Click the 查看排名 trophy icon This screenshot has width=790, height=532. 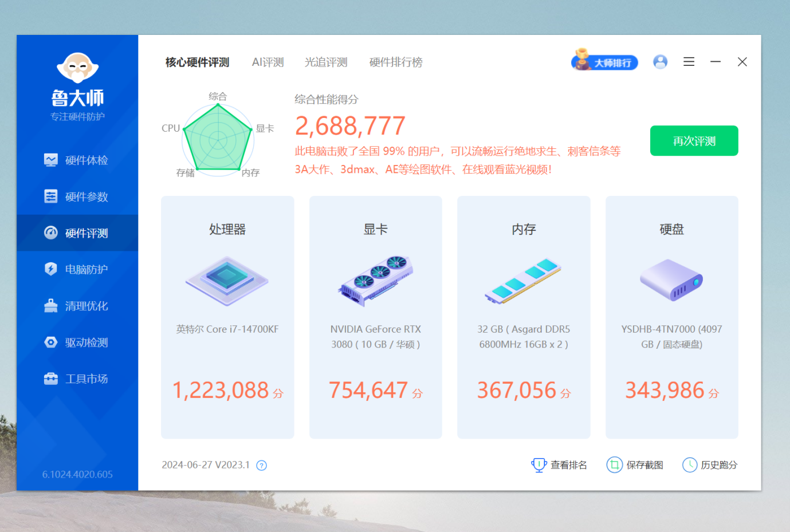539,465
